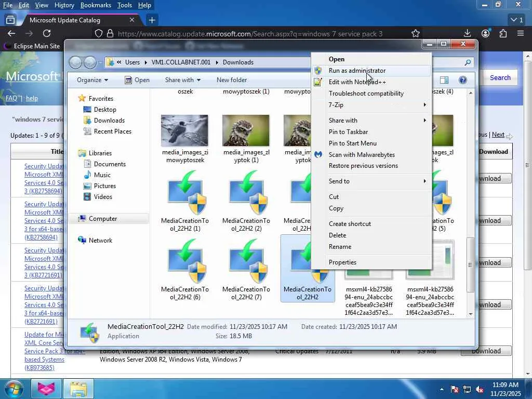Open the Share with submenu in context menu
This screenshot has width=532, height=399.
point(371,121)
